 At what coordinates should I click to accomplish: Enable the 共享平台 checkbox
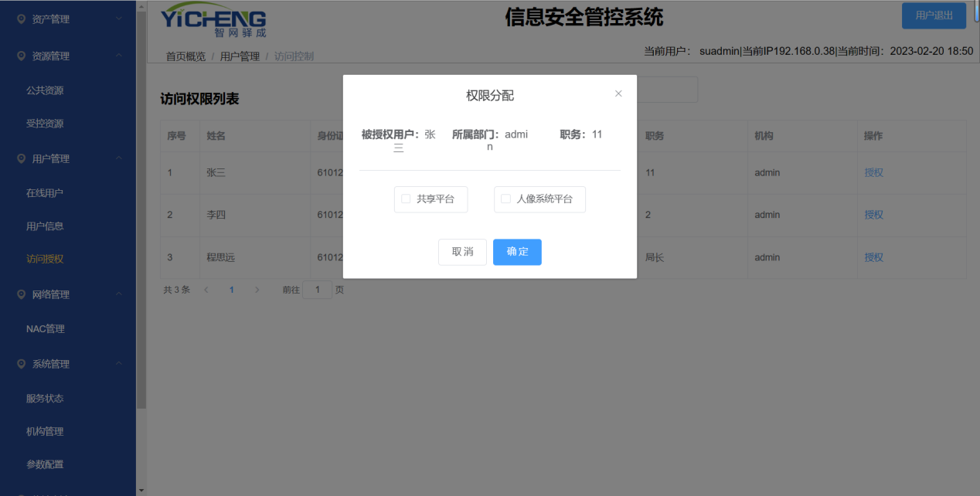(x=406, y=199)
